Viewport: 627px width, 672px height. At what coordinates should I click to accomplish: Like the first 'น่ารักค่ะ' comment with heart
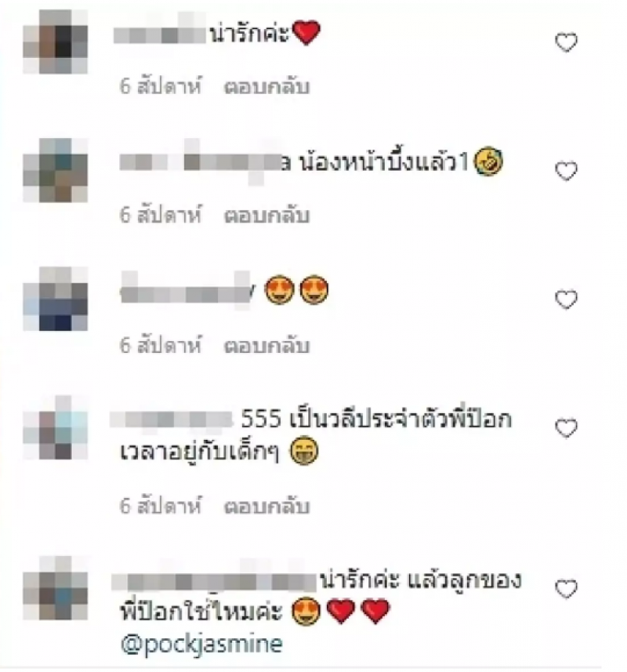[566, 42]
